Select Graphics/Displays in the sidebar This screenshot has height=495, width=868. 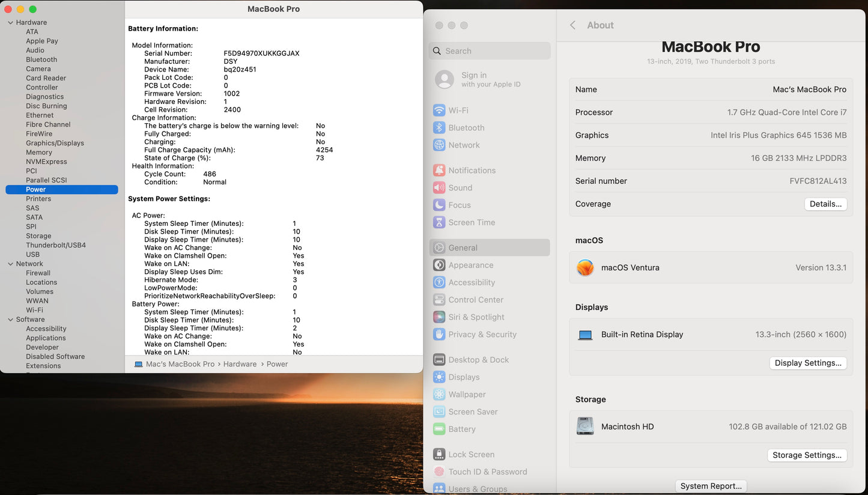[55, 143]
